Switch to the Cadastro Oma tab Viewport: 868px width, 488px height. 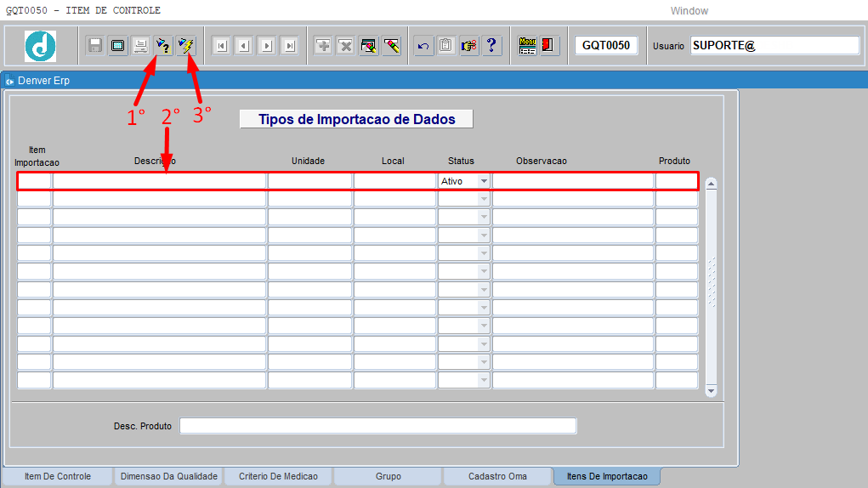[x=497, y=476]
